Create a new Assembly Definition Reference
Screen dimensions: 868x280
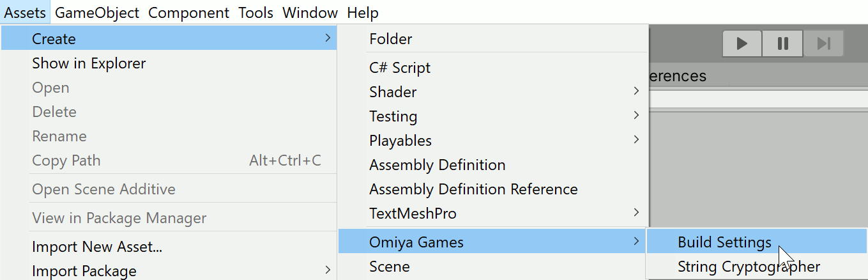(473, 189)
